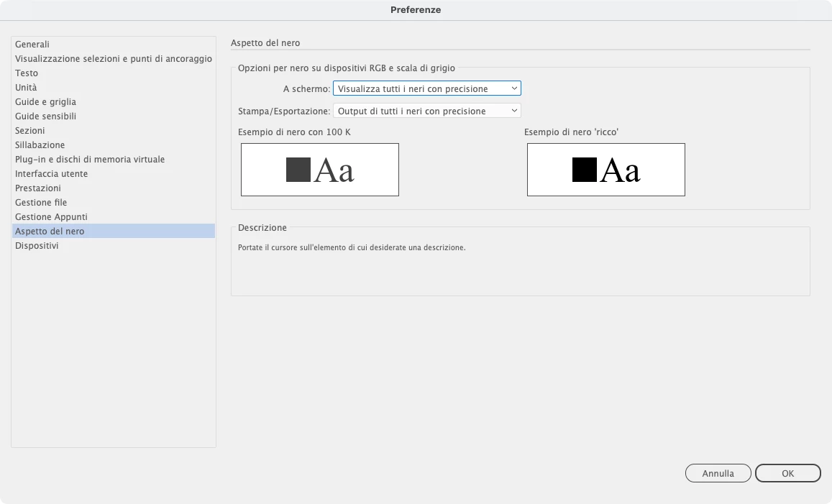Select Gestione file category
The height and width of the screenshot is (504, 832).
[x=113, y=202]
